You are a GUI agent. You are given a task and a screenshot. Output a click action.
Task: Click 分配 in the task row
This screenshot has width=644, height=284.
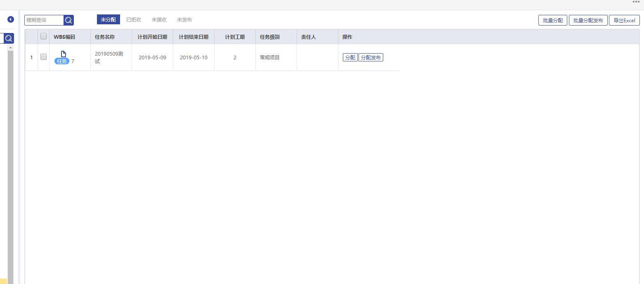[350, 58]
